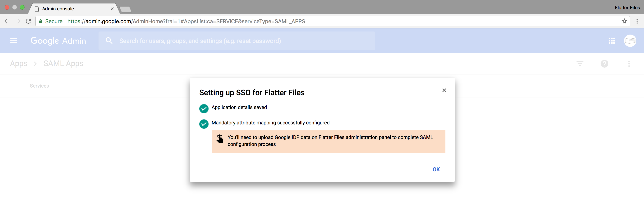Viewport: 644px width, 207px height.
Task: Open the page's more options menu
Action: coord(629,64)
